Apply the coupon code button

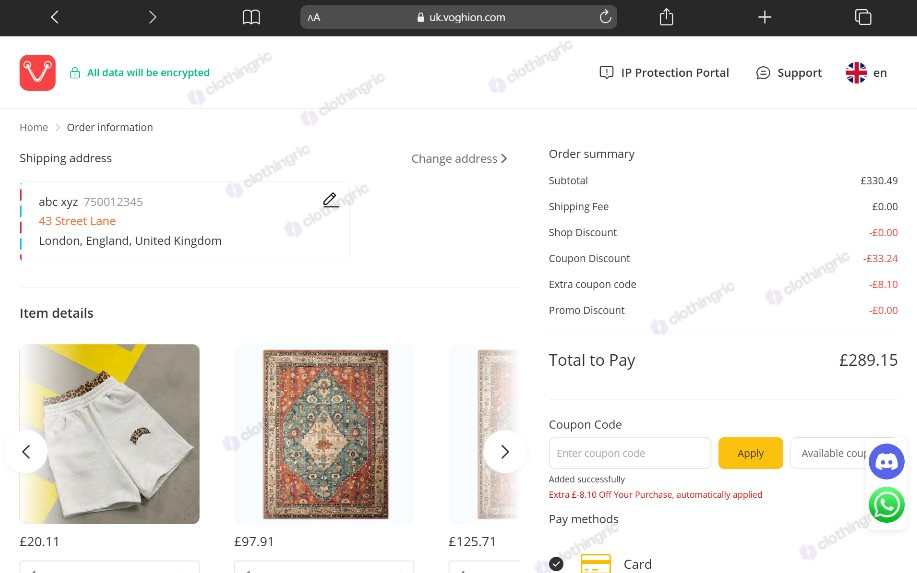click(x=750, y=453)
